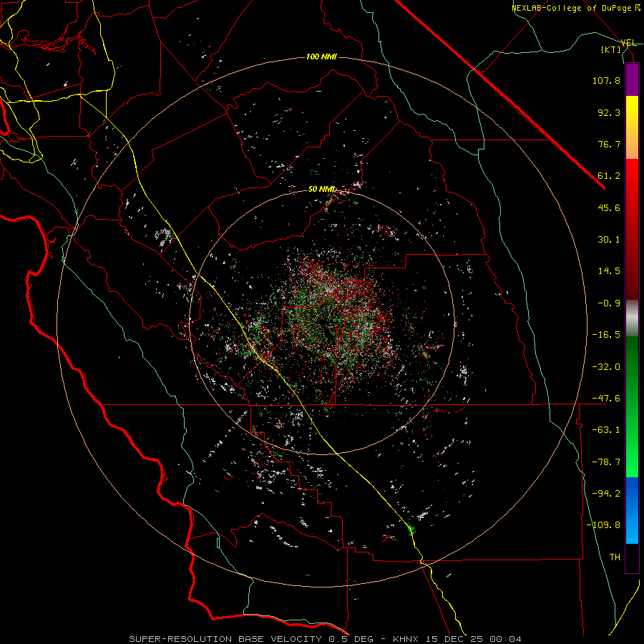Click the gray near-zero color bar segment

[632, 318]
